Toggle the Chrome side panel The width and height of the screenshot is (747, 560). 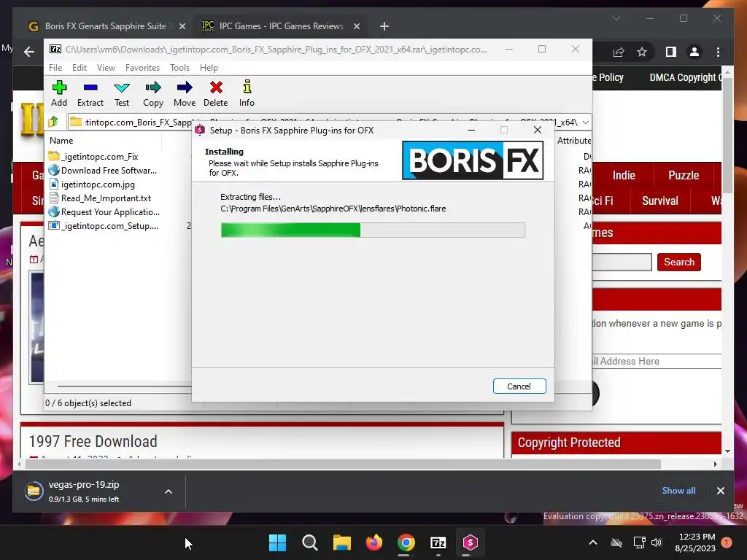click(x=671, y=52)
